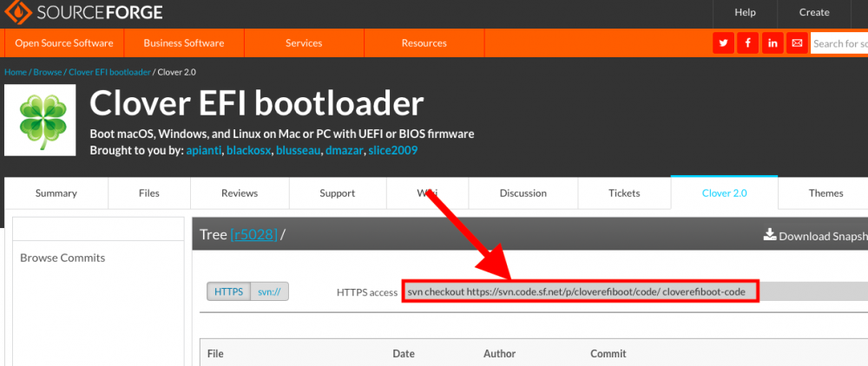This screenshot has width=868, height=366.
Task: Open Browse Commits in sidebar
Action: coord(62,258)
